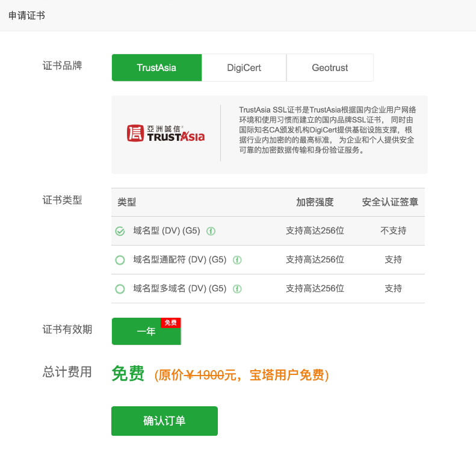Click the TrustAsia SSL description paragraph
Viewport: 476px width, 455px height.
tap(327, 130)
